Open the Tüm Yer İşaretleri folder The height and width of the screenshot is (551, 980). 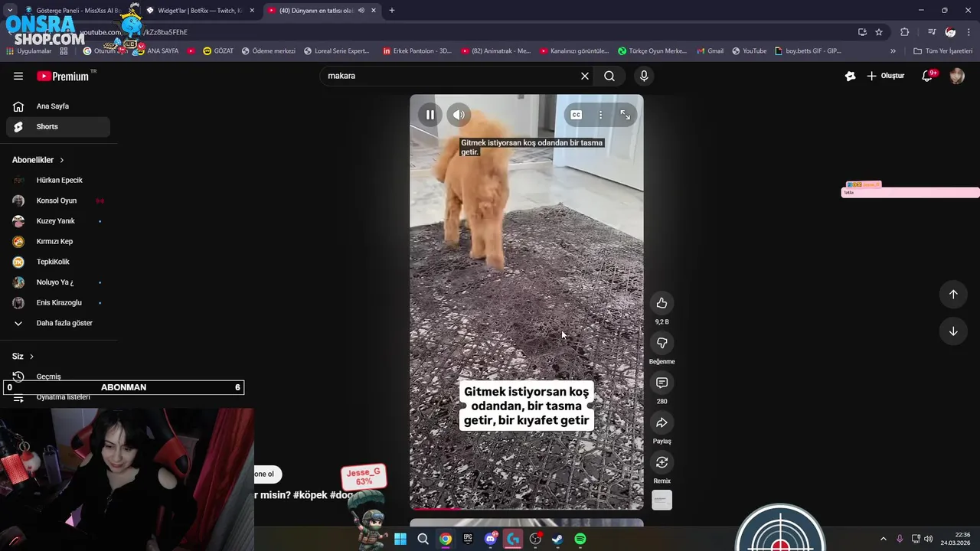coord(943,51)
